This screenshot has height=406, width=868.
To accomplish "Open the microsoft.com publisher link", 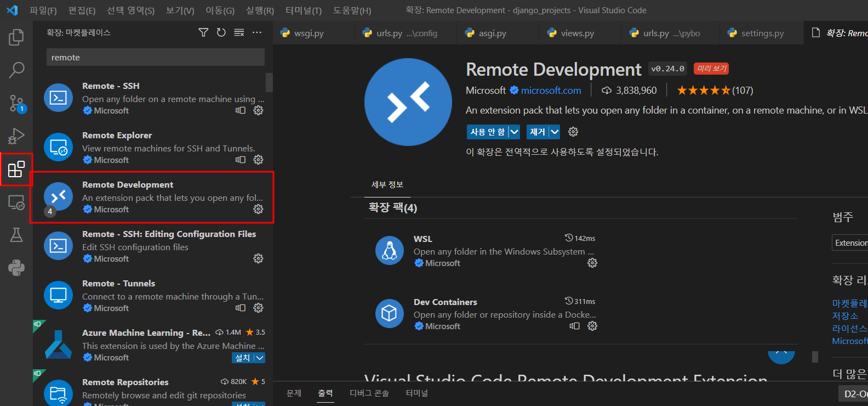I will point(551,91).
